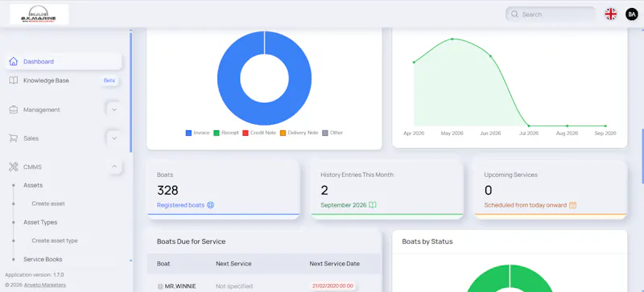This screenshot has width=644, height=292.
Task: Click the Sep 2026 chart data point
Action: 605,125
